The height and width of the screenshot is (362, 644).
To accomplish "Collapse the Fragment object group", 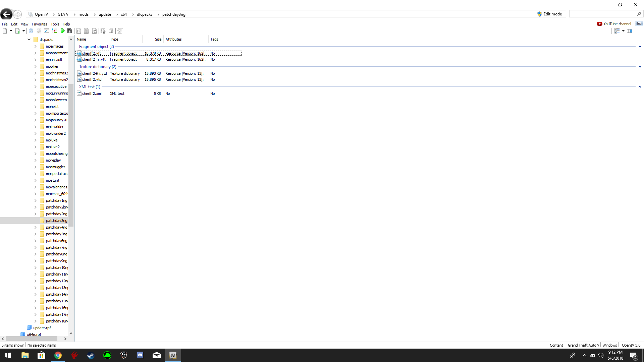I will coord(640,47).
